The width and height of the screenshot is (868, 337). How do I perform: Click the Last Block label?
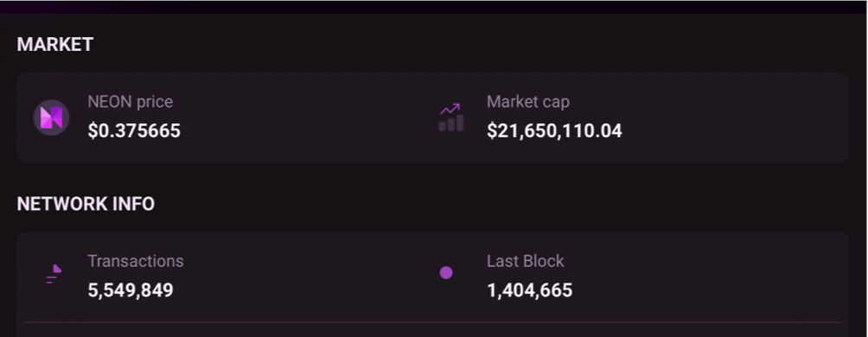[x=526, y=261]
